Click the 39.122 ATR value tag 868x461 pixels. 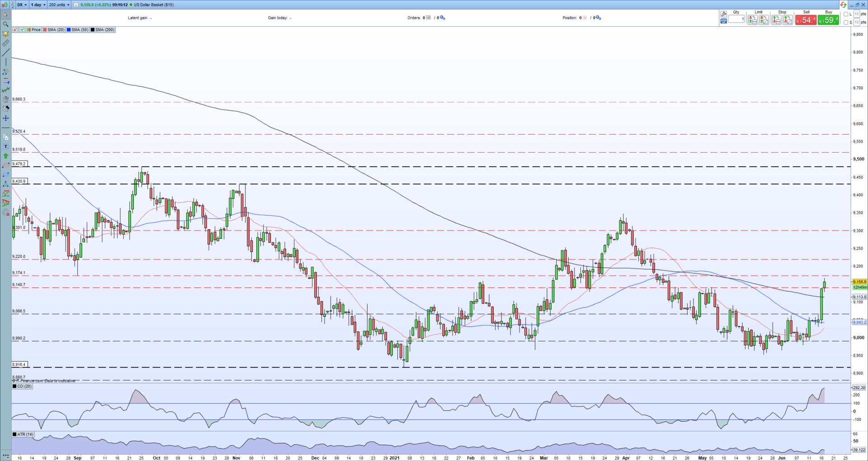(859, 450)
